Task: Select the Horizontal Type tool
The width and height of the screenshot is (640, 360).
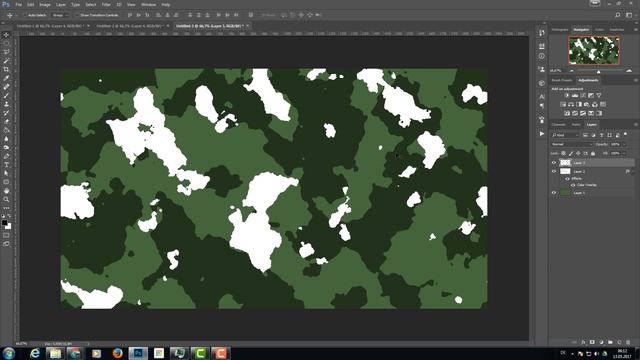Action: 6,165
